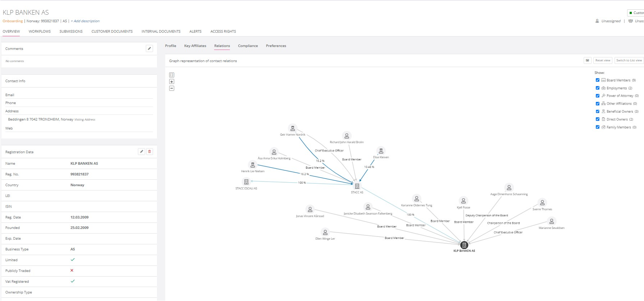Select the Aage Elmenhorst Schaanning node
Viewport: 644px width, 301px height.
click(x=509, y=188)
